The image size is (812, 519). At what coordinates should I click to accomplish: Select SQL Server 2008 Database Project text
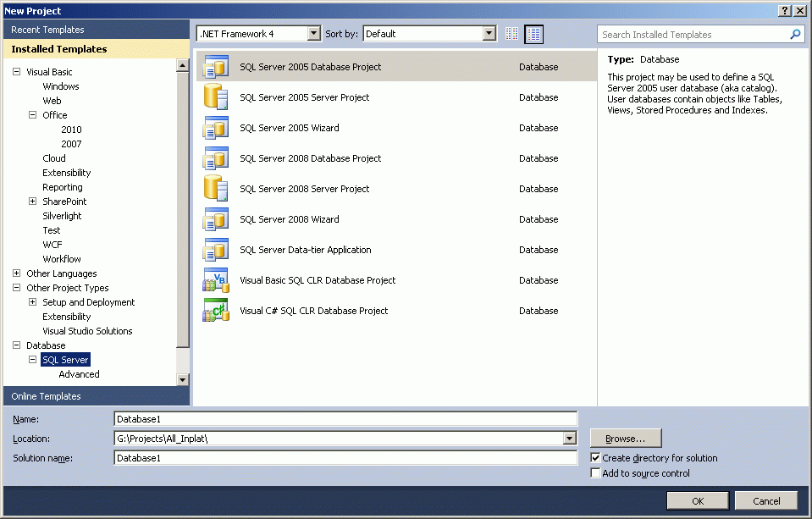pyautogui.click(x=310, y=158)
